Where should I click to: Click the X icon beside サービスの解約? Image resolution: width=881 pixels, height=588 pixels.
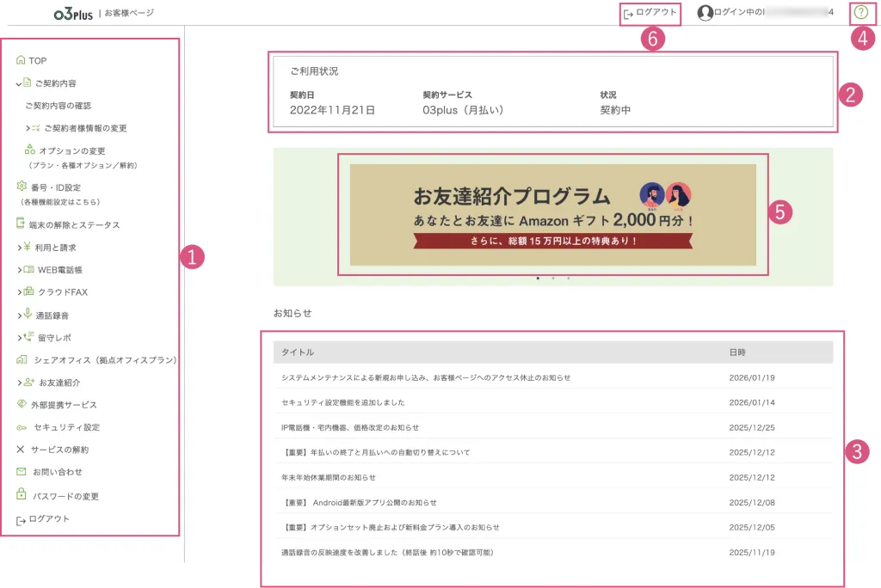point(21,449)
